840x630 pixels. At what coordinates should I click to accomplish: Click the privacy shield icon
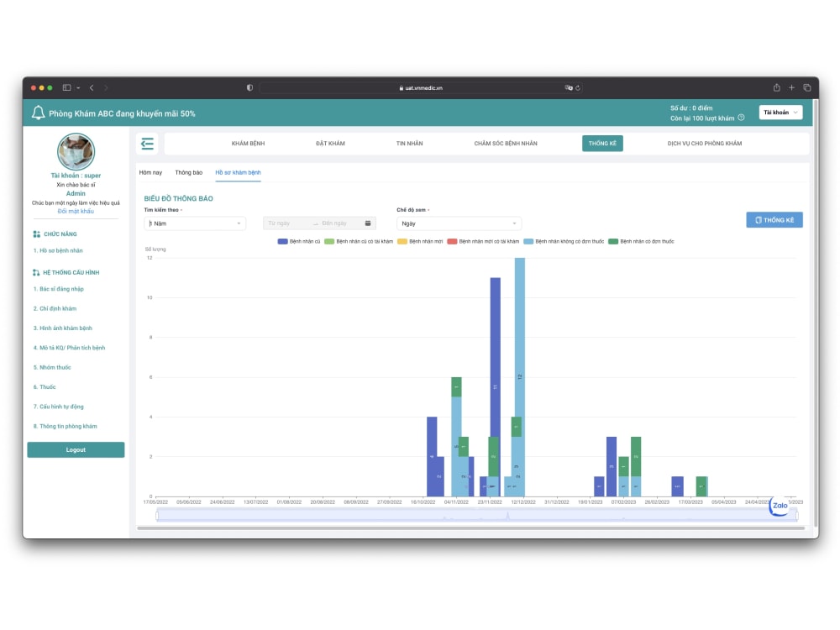tap(249, 88)
